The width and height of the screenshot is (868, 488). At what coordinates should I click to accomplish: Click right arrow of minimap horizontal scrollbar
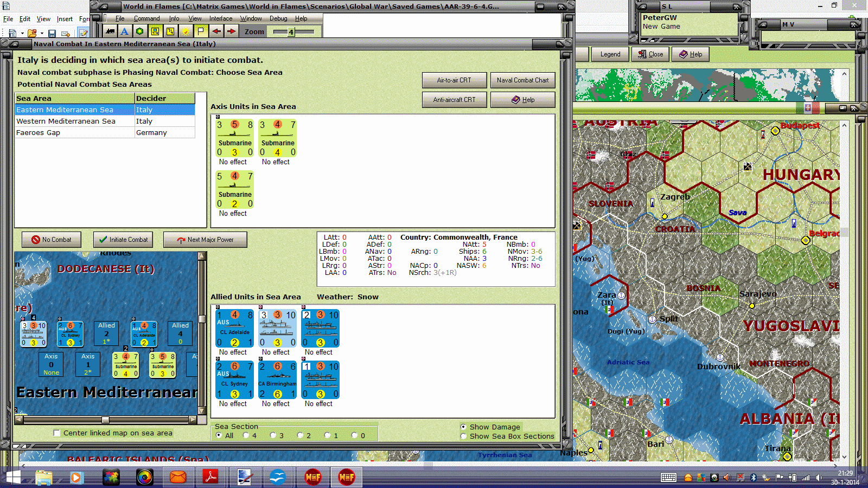tap(193, 420)
